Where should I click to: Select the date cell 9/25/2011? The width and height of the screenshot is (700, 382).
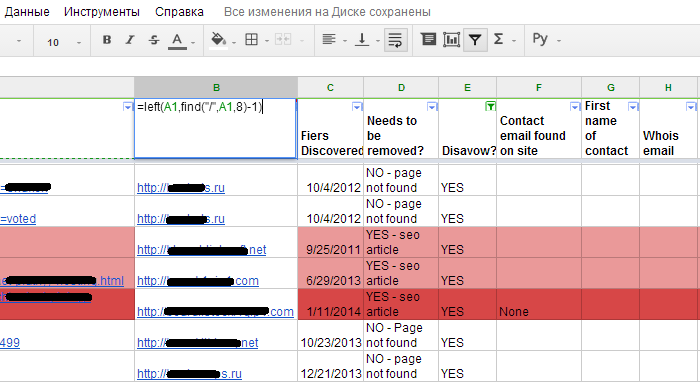(330, 242)
